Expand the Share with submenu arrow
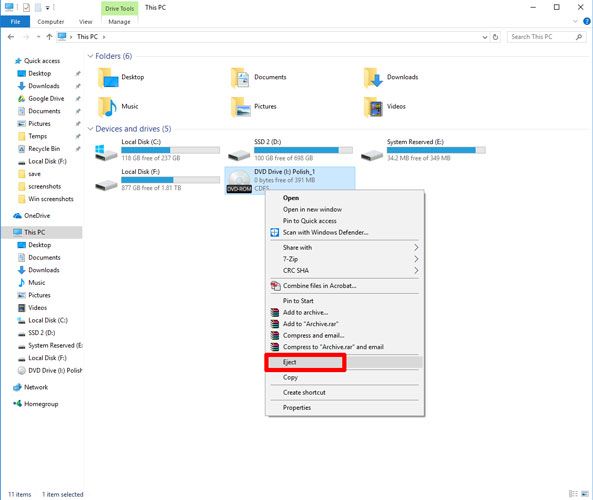593x500 pixels. pyautogui.click(x=416, y=247)
